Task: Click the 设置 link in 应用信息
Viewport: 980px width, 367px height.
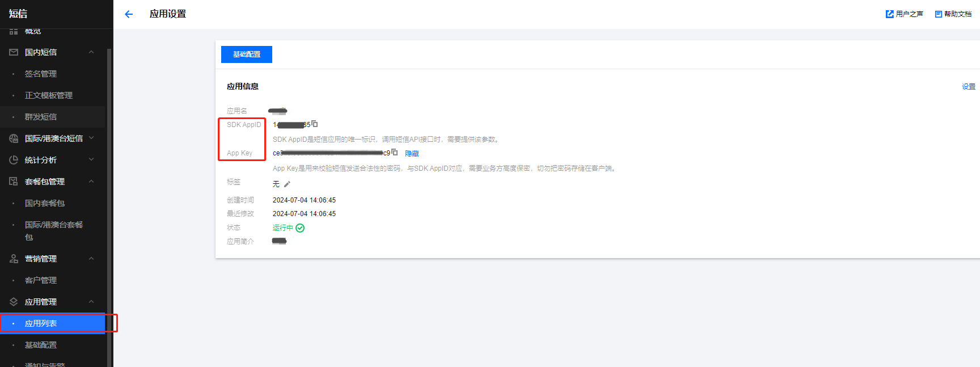Action: coord(968,87)
